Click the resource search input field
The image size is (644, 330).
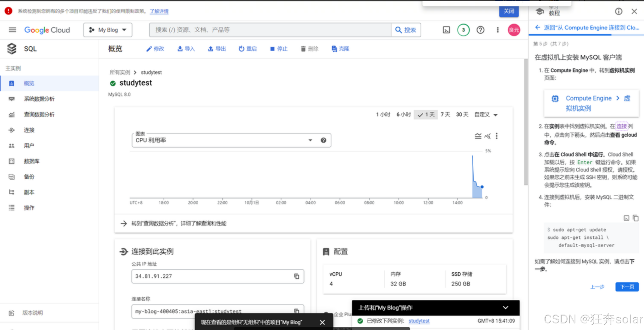[x=270, y=30]
